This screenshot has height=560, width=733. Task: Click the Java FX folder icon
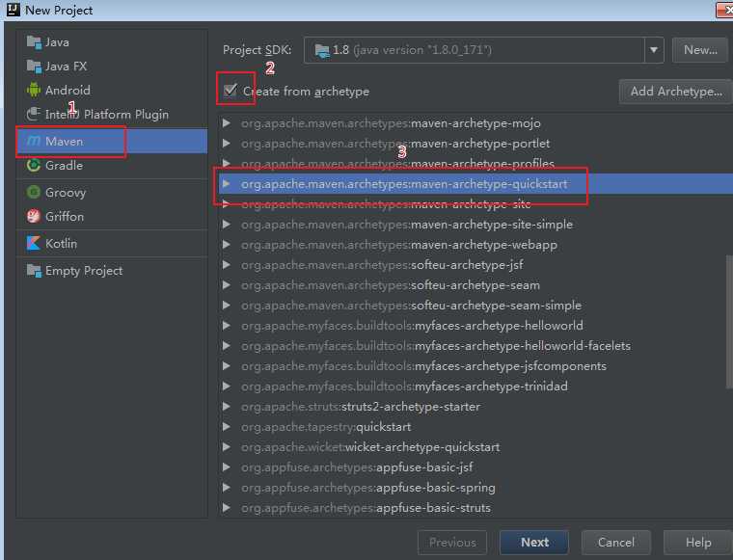(x=34, y=67)
